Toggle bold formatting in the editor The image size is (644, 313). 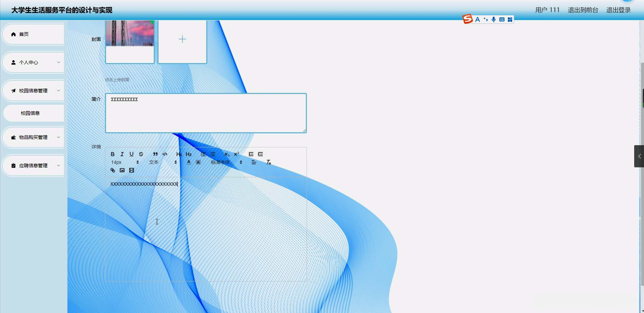coord(113,154)
